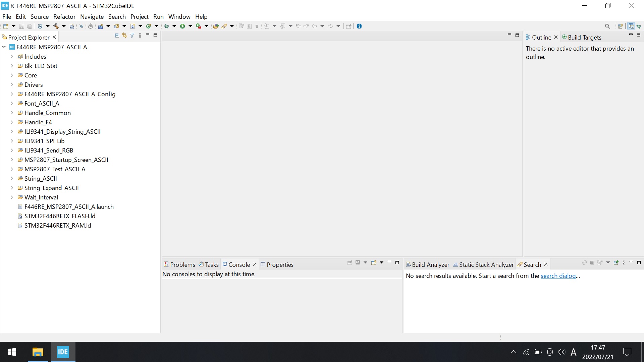Select STM32F446RETX_FLASH.ld linker script

point(60,216)
